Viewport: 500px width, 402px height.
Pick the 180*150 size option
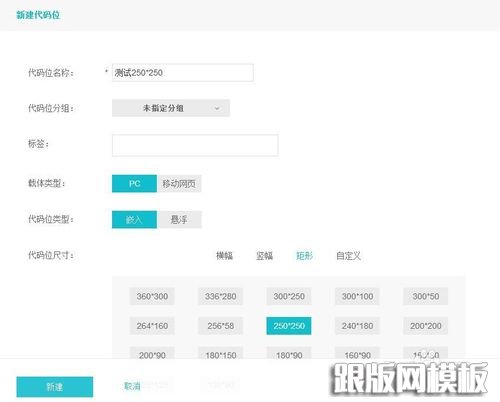pos(220,353)
